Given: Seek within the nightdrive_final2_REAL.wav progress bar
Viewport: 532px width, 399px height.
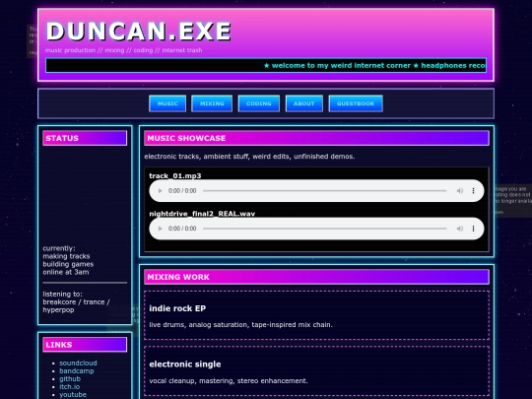Looking at the screenshot, I should [325, 229].
